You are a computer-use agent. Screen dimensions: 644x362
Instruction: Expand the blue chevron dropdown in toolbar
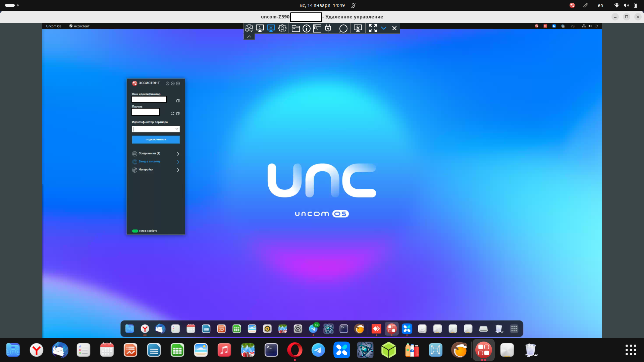(x=384, y=28)
